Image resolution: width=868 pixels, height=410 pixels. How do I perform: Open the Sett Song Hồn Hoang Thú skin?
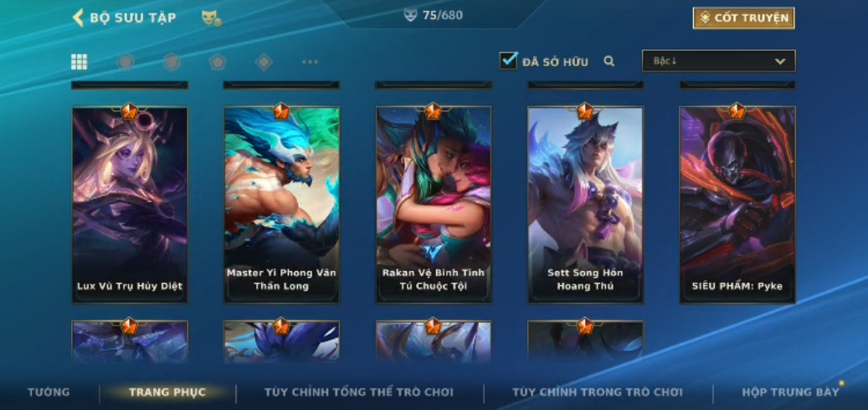click(x=585, y=204)
